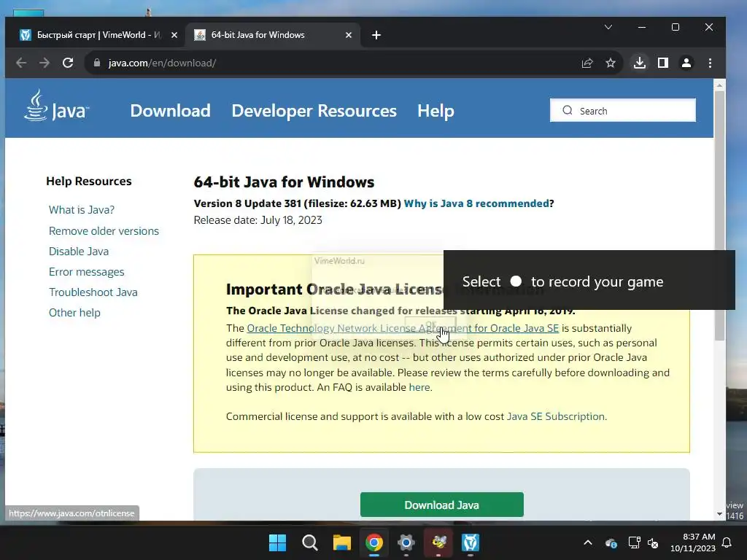Image resolution: width=747 pixels, height=560 pixels.
Task: Share this page icon in address bar
Action: click(x=587, y=63)
